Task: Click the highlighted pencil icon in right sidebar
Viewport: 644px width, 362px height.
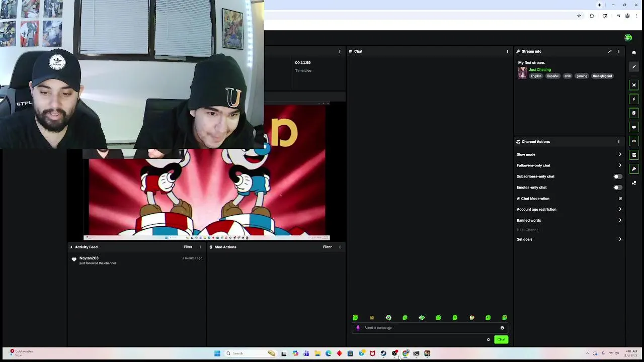Action: pyautogui.click(x=634, y=67)
